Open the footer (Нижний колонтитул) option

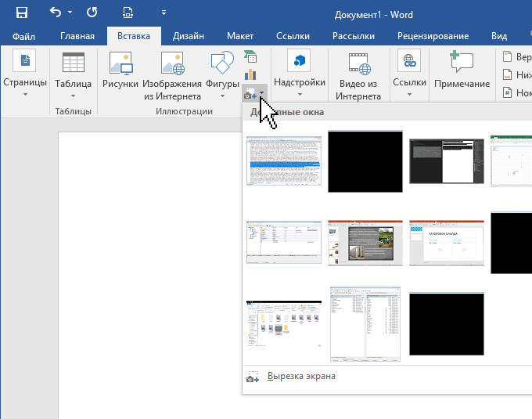pyautogui.click(x=517, y=74)
